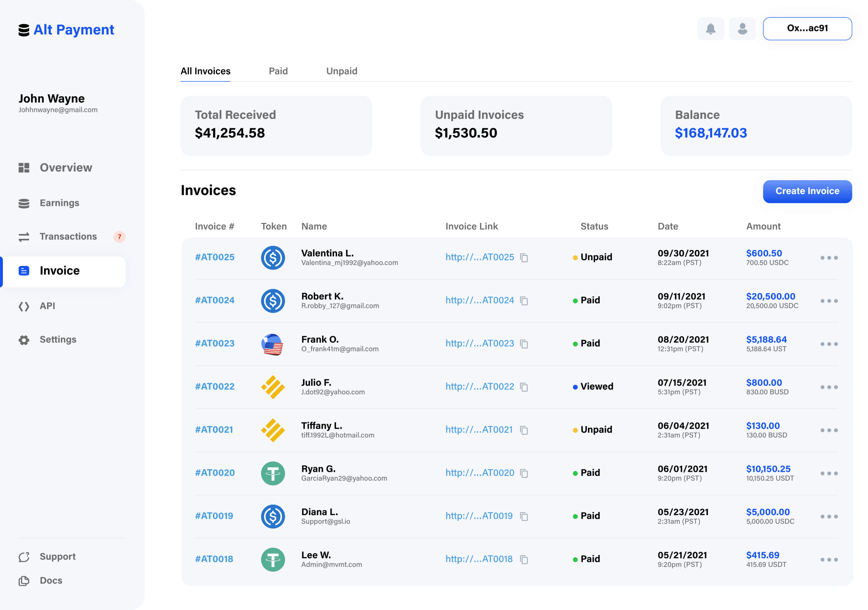Open more options for invoice AT0018

point(829,560)
